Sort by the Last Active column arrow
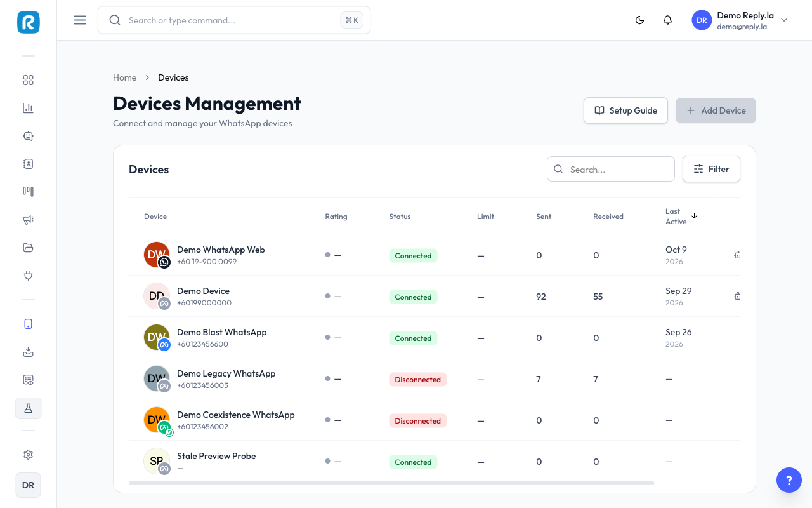The height and width of the screenshot is (508, 812). pyautogui.click(x=694, y=216)
